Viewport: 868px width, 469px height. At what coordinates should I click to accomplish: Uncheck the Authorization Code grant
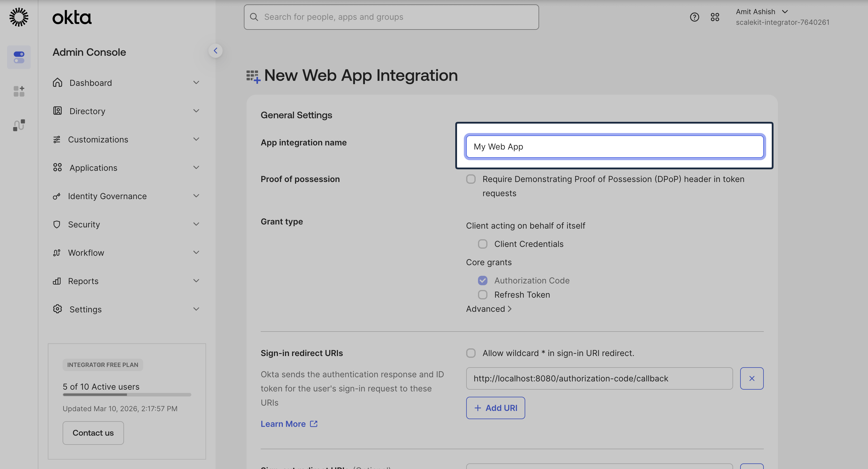point(482,280)
